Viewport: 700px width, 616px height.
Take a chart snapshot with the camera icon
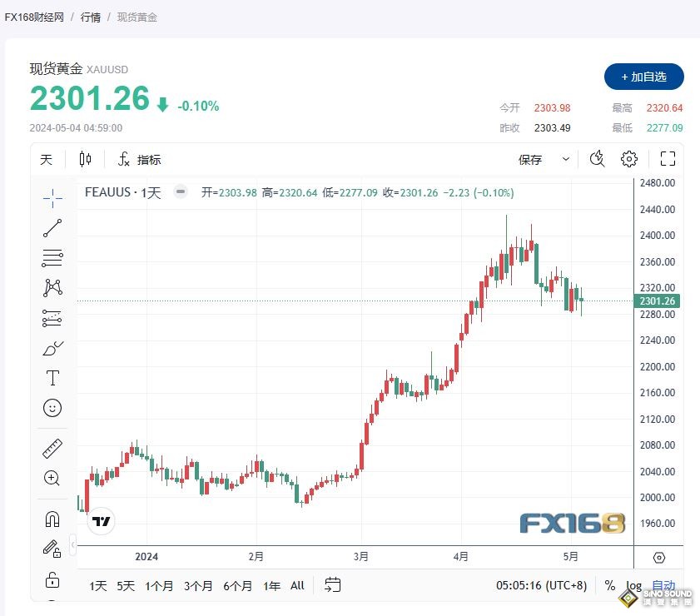tap(597, 158)
